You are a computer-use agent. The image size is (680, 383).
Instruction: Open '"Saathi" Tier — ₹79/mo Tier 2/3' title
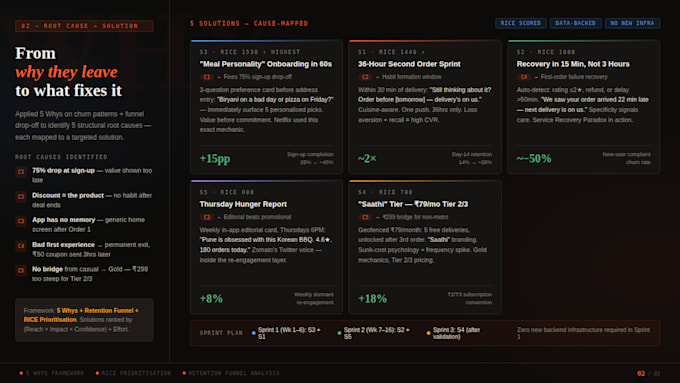tap(413, 204)
